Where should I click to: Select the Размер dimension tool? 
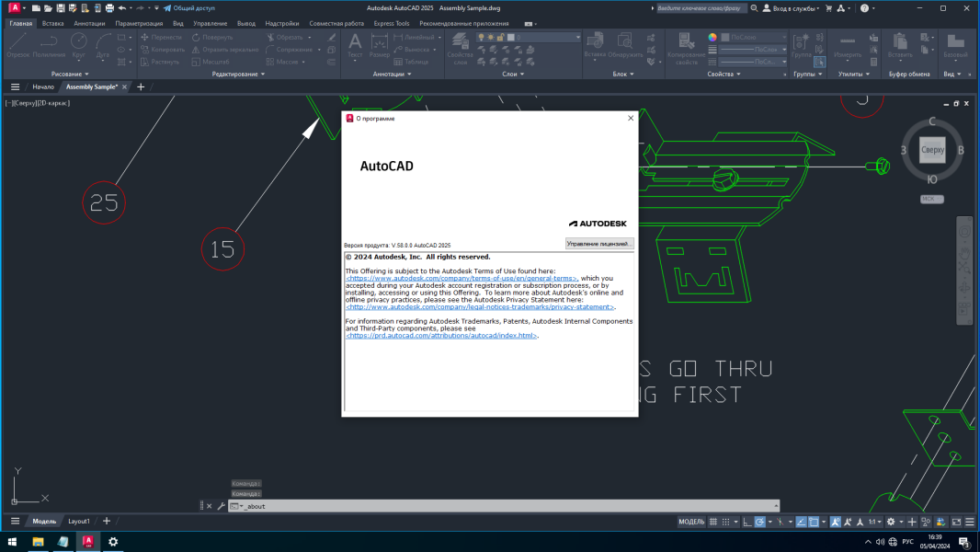[380, 46]
